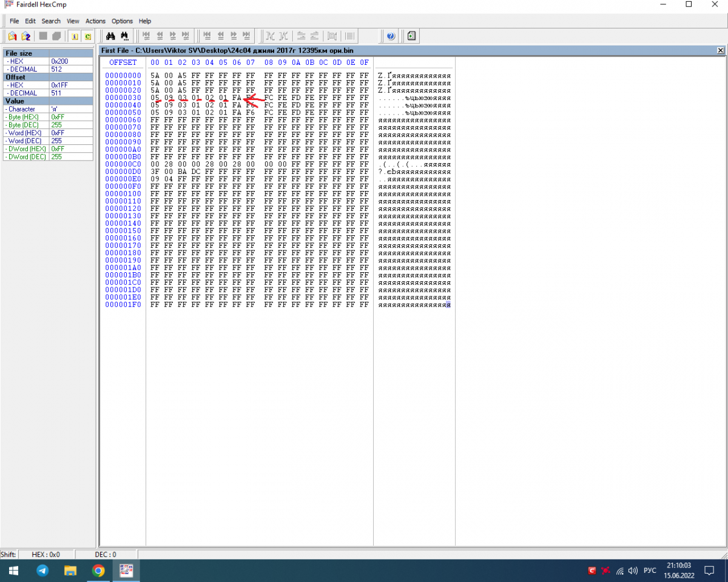Click status bar HEX : 0x0 field

tap(47, 555)
